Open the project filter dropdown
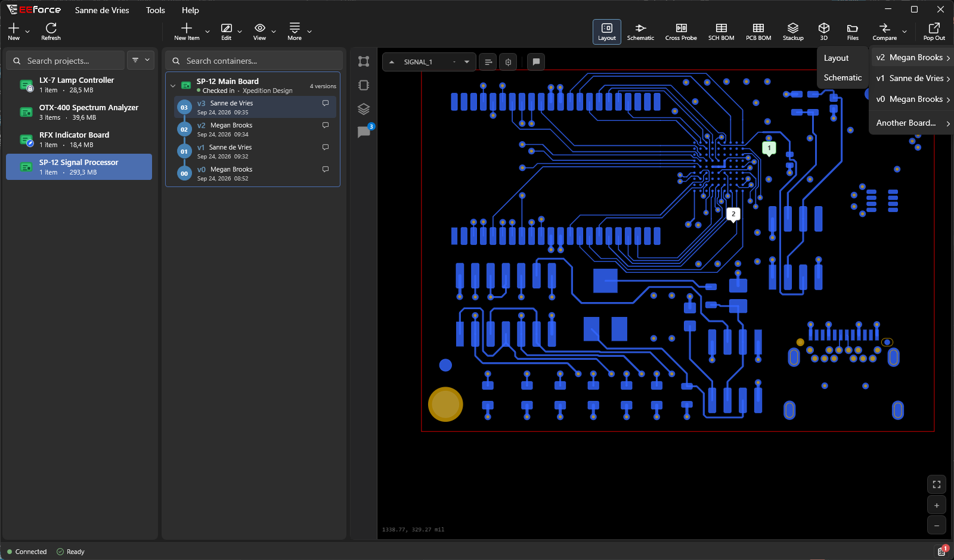The height and width of the screenshot is (560, 954). click(x=141, y=60)
